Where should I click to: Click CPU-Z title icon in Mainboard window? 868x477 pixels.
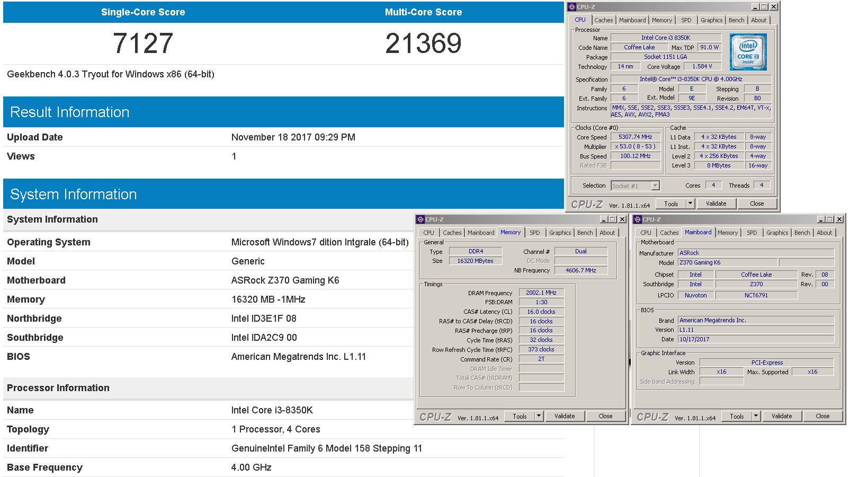pyautogui.click(x=638, y=219)
